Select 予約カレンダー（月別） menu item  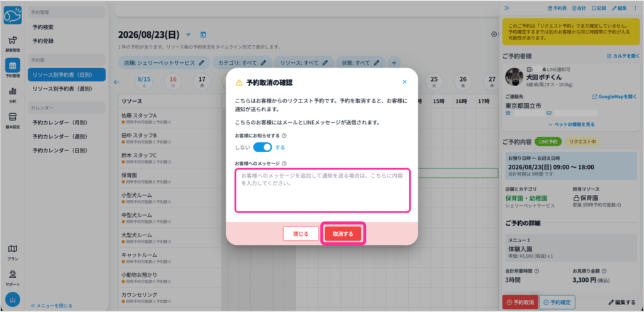tap(60, 122)
